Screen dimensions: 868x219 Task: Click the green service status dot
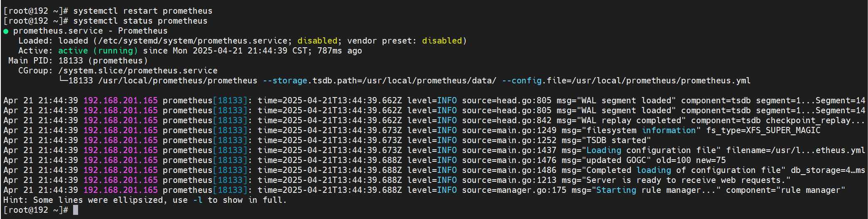(6, 31)
